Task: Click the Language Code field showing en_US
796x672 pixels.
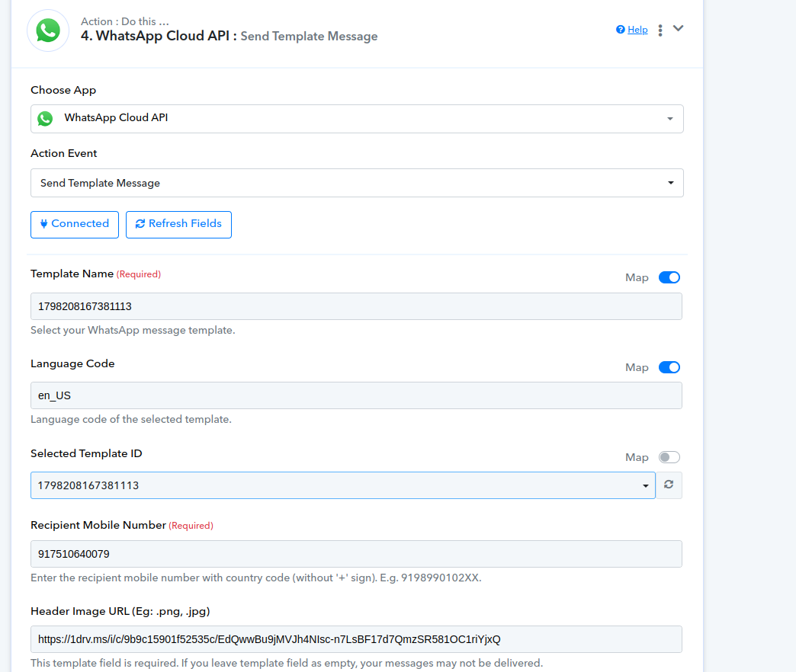Action: tap(356, 395)
